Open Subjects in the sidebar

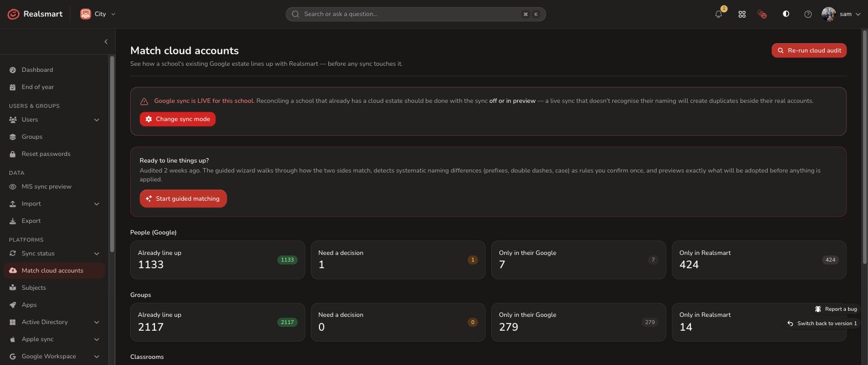[x=54, y=288]
